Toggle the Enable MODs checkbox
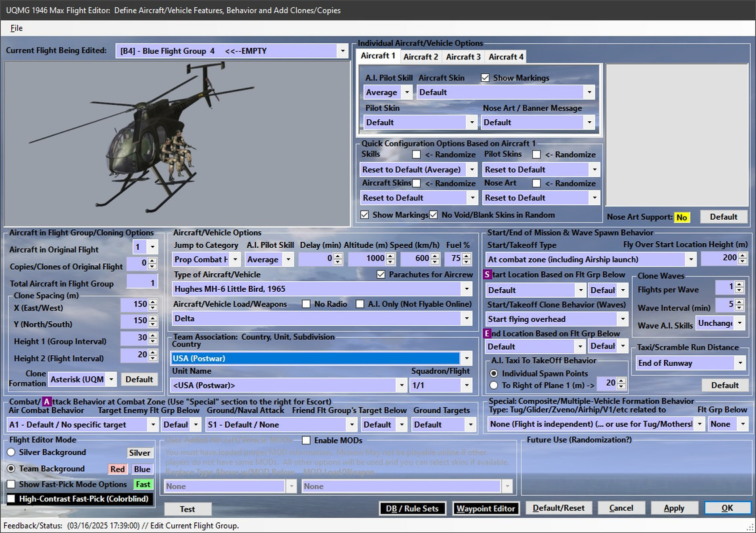Screen dimensions: 756x533 point(306,440)
